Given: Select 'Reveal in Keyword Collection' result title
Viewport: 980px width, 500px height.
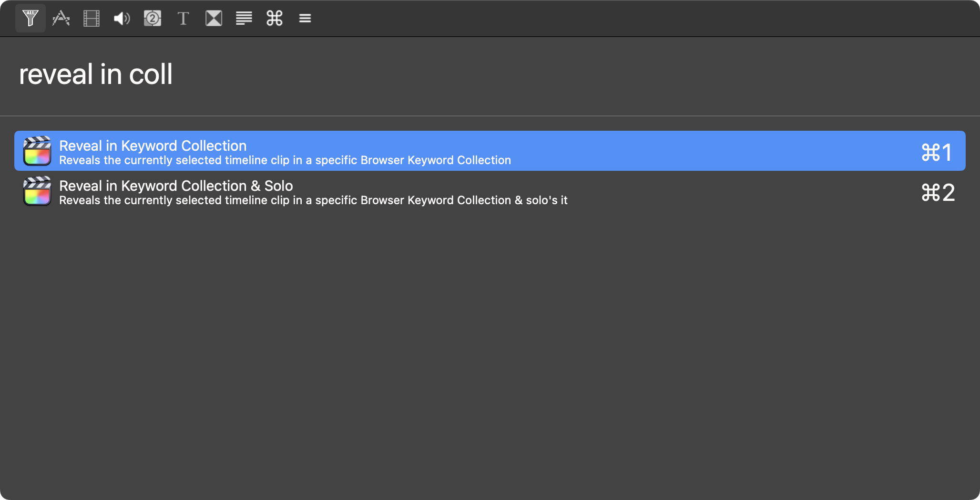Looking at the screenshot, I should (153, 146).
